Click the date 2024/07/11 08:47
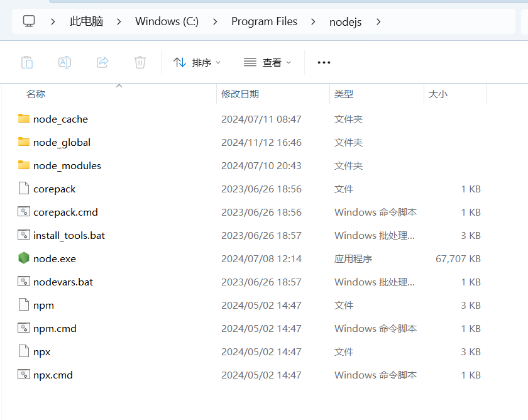Viewport: 528px width, 420px height. pos(261,119)
